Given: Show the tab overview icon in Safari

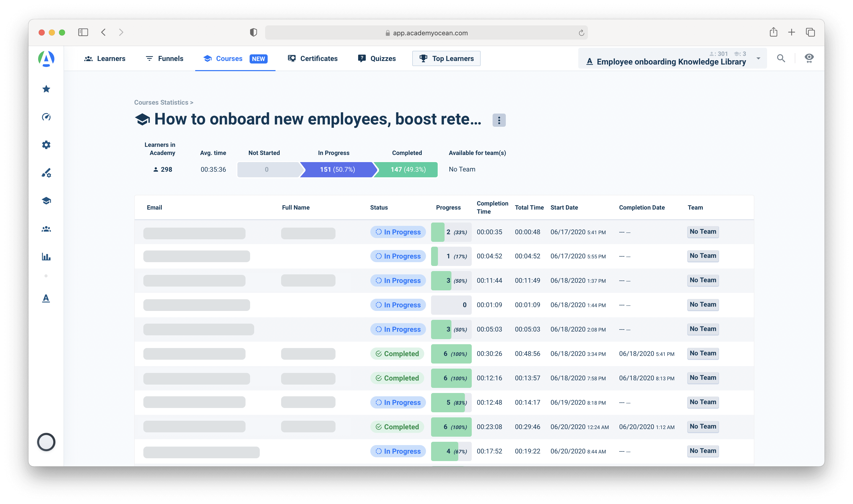Looking at the screenshot, I should click(810, 32).
